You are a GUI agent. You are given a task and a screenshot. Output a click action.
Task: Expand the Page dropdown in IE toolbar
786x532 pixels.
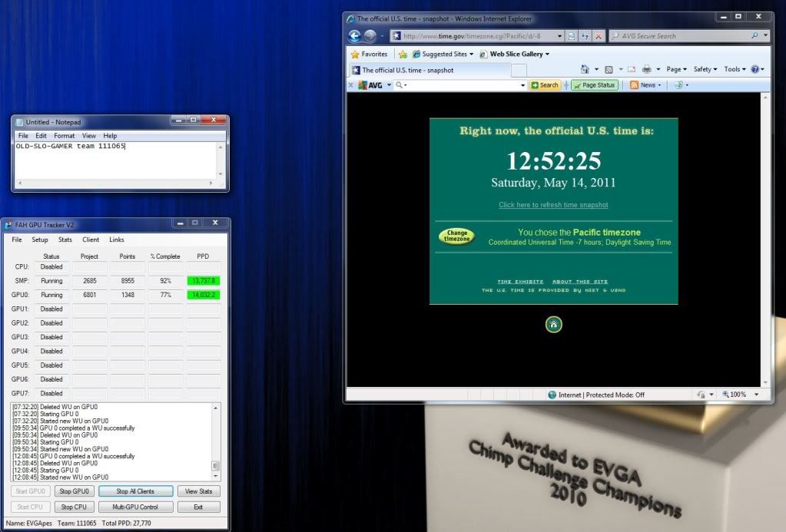click(x=676, y=69)
